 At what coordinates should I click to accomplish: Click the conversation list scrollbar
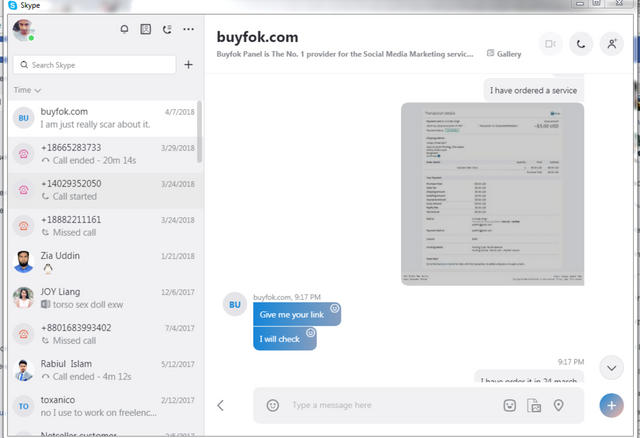click(x=200, y=132)
